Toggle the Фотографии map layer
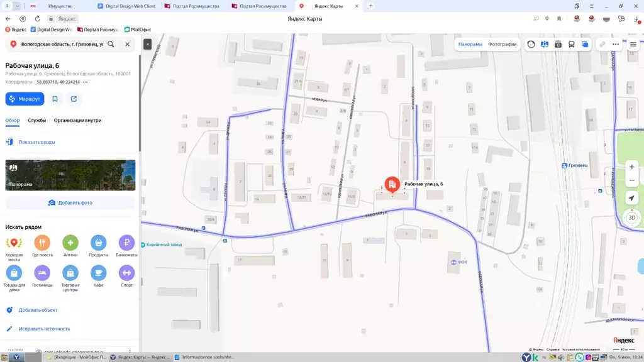Image resolution: width=644 pixels, height=362 pixels. [x=502, y=45]
